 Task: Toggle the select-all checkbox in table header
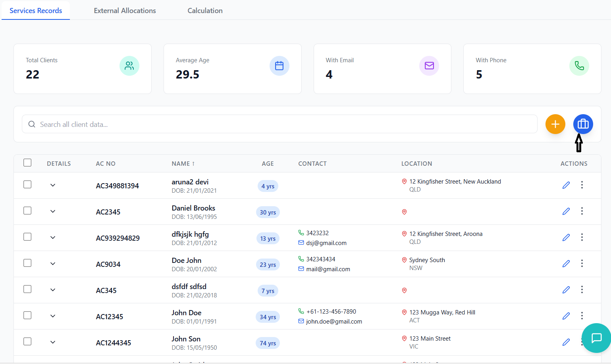pos(27,163)
